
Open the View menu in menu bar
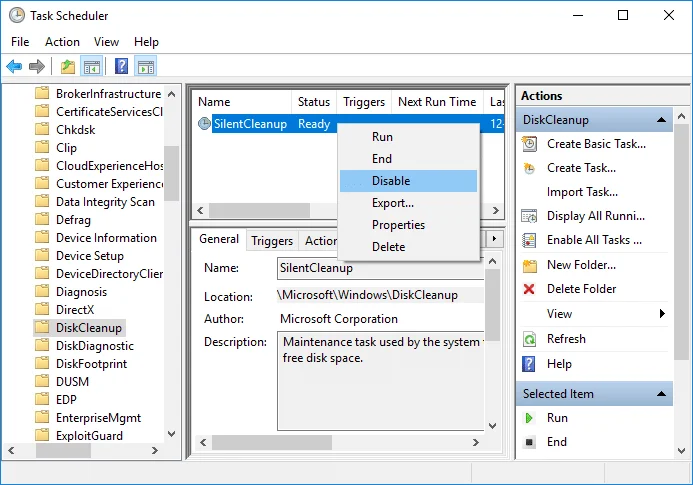(107, 42)
